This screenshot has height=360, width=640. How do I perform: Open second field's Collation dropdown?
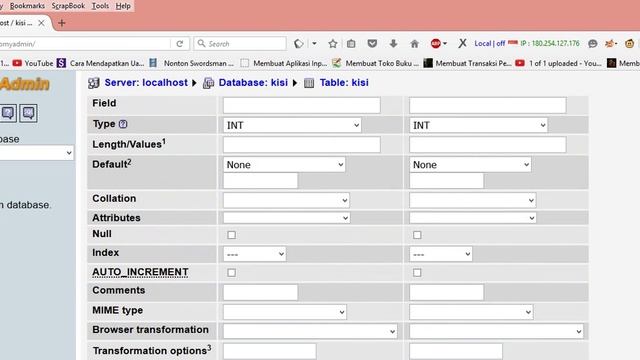click(473, 200)
